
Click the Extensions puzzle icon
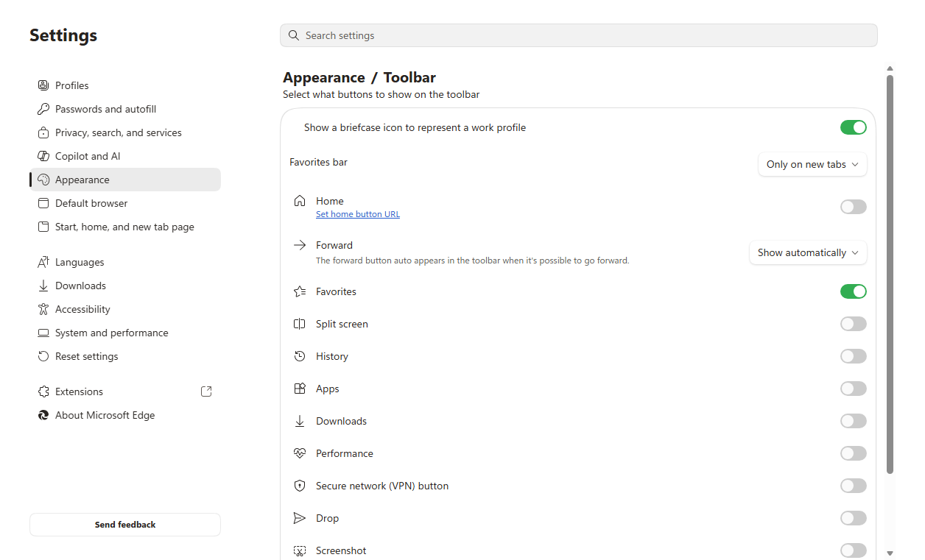coord(43,391)
